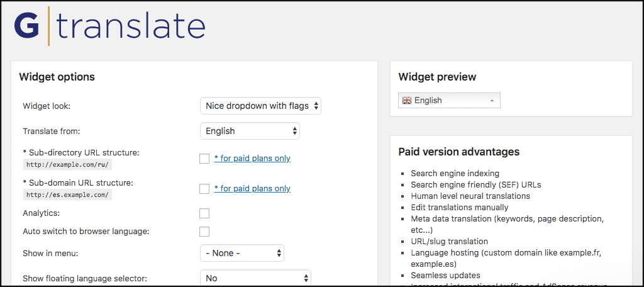Click the Widget look label
Viewport: 644px width, 287px height.
[47, 106]
